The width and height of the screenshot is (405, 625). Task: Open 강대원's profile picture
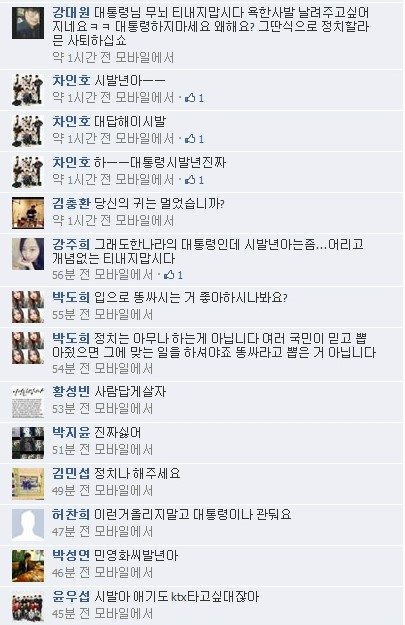point(28,23)
